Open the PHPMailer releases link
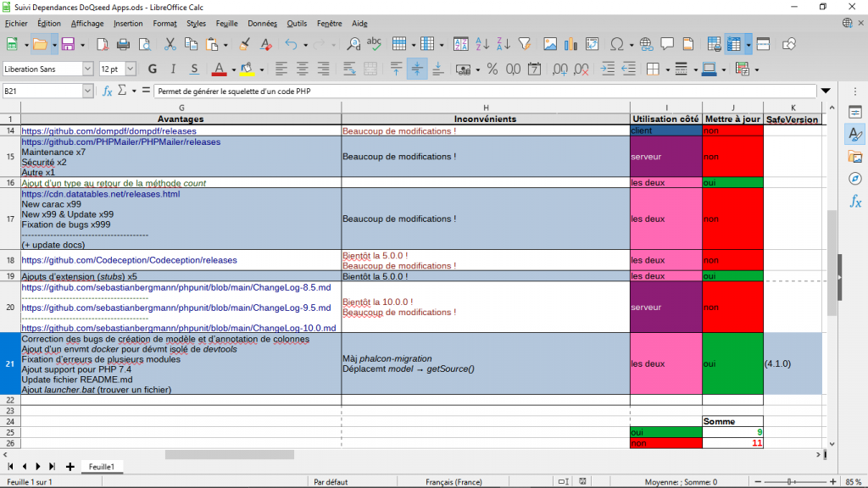 120,141
